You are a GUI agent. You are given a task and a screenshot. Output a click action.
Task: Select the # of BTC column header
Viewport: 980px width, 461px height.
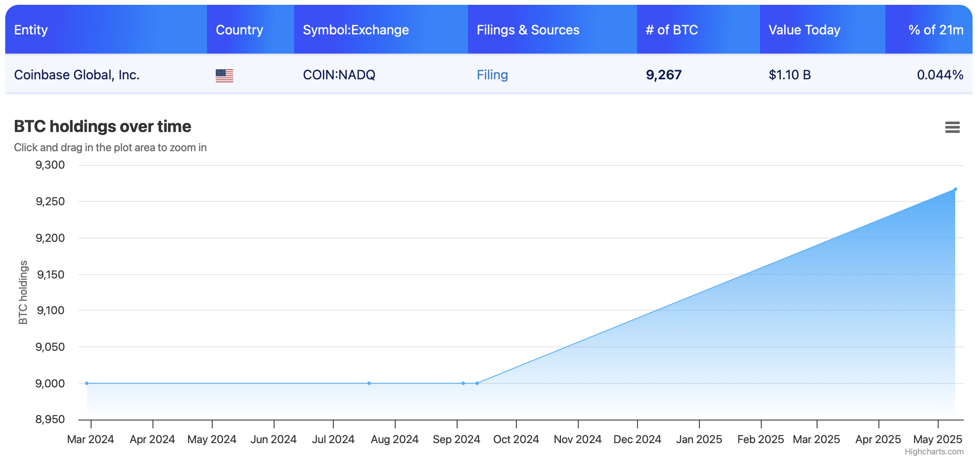click(x=699, y=30)
